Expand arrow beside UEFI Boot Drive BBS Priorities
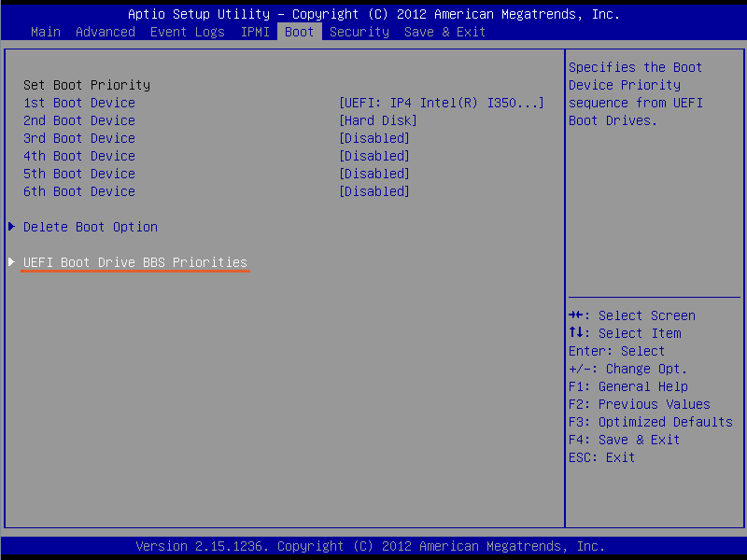Image resolution: width=747 pixels, height=560 pixels. coord(11,262)
